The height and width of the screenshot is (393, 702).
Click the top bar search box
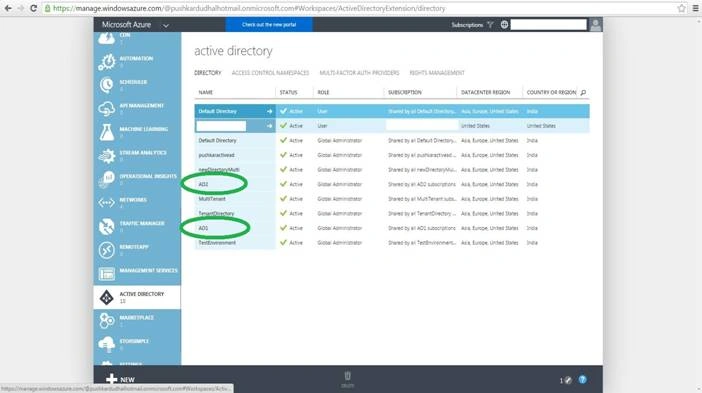[x=548, y=25]
